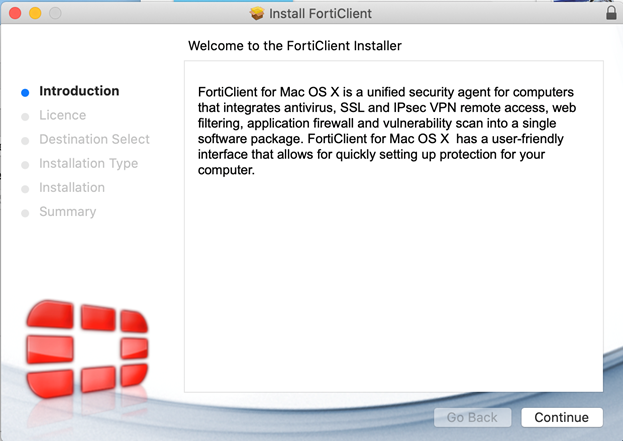Close the installer with the red button

pyautogui.click(x=14, y=14)
